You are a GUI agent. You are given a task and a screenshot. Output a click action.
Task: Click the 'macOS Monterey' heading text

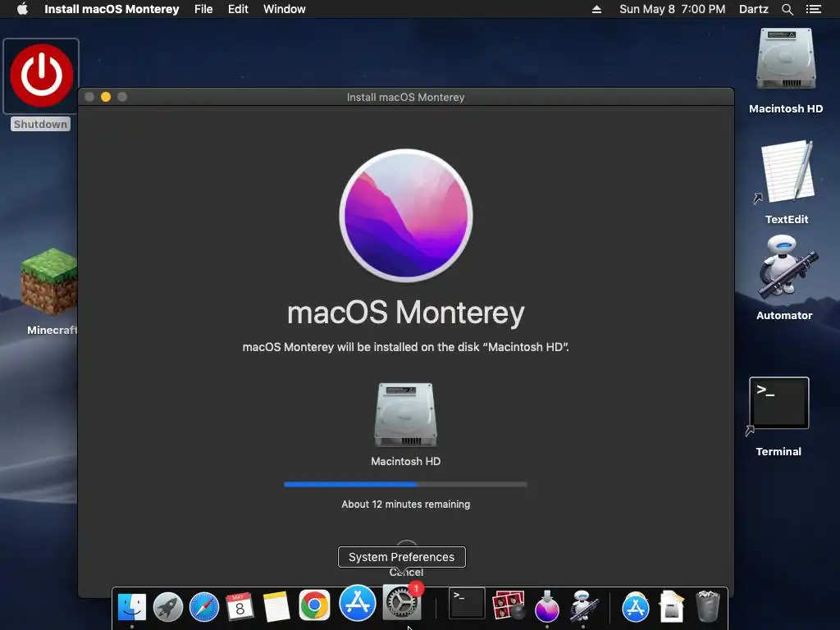405,313
